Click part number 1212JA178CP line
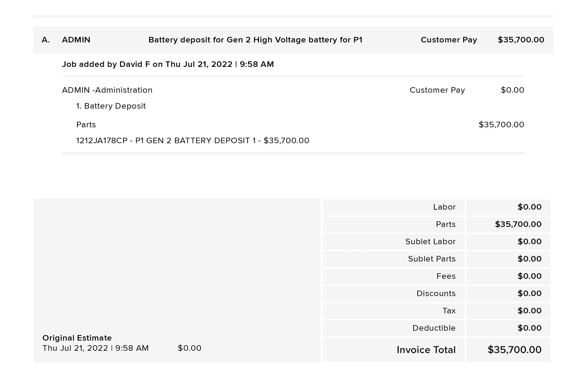Viewport: 588px width, 392px height. (193, 140)
